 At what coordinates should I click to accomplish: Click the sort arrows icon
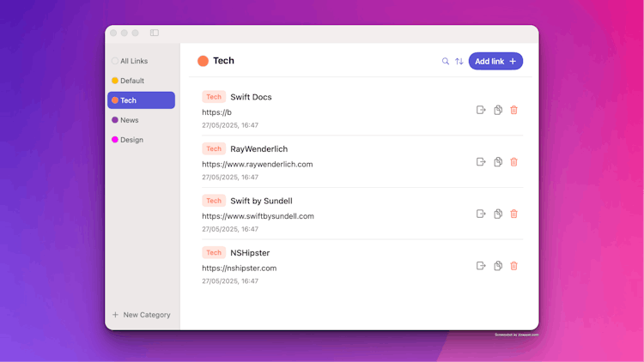tap(459, 62)
